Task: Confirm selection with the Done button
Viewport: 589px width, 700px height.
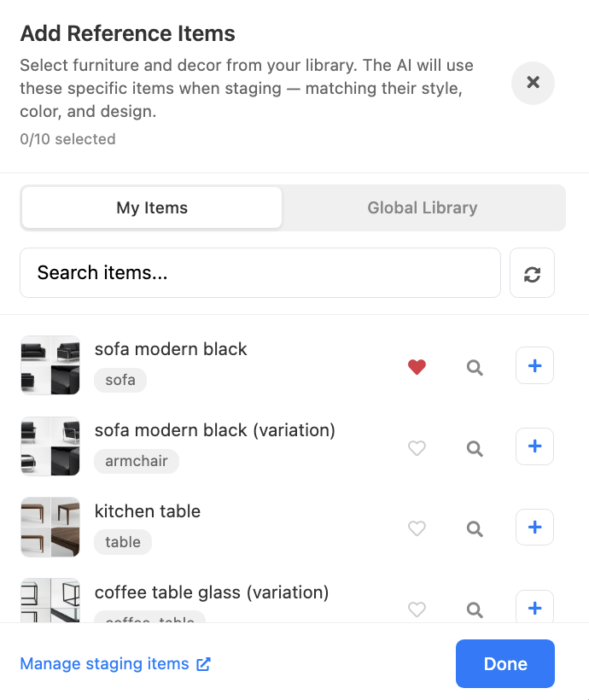Action: click(504, 663)
